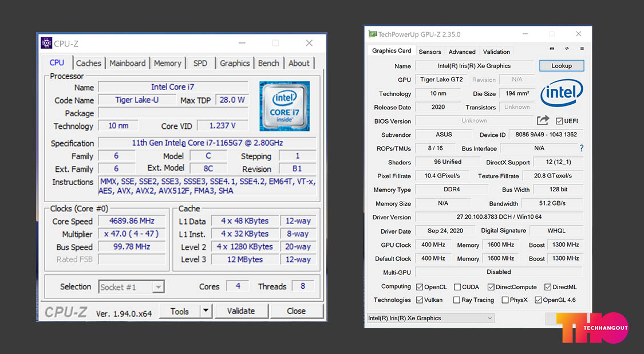Click the Lookup button in GPU-Z
Viewport: 644px width, 354px height.
[562, 66]
